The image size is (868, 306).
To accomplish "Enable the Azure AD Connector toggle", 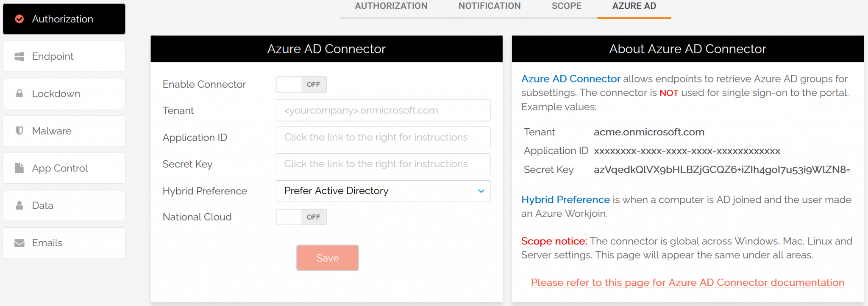I will point(301,84).
